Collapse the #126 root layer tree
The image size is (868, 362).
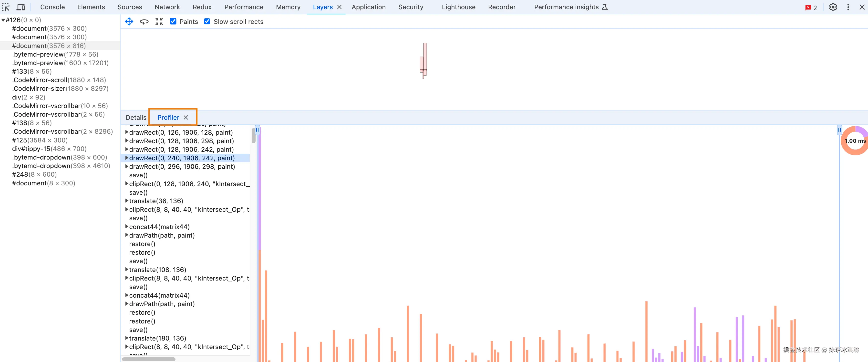coord(3,20)
